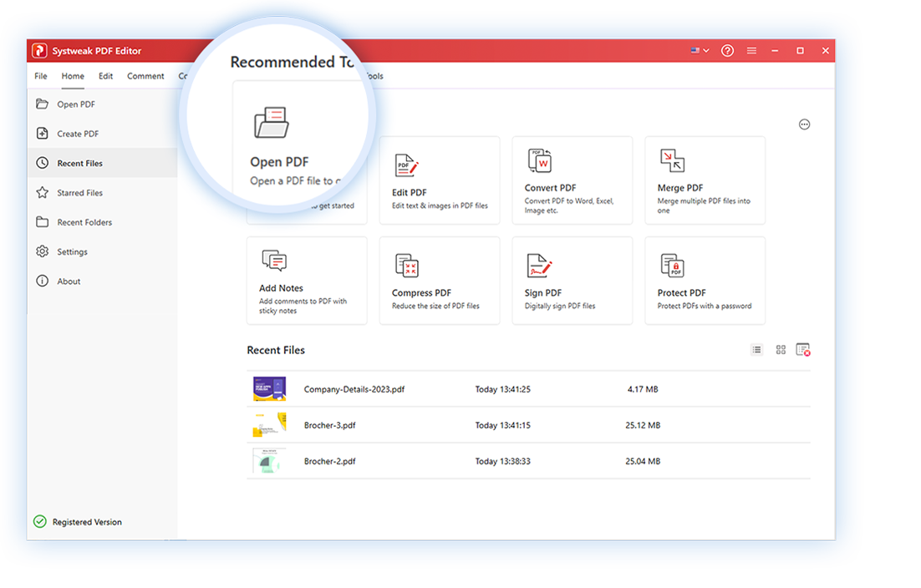
Task: Click the Convert PDF card title
Action: click(x=551, y=188)
